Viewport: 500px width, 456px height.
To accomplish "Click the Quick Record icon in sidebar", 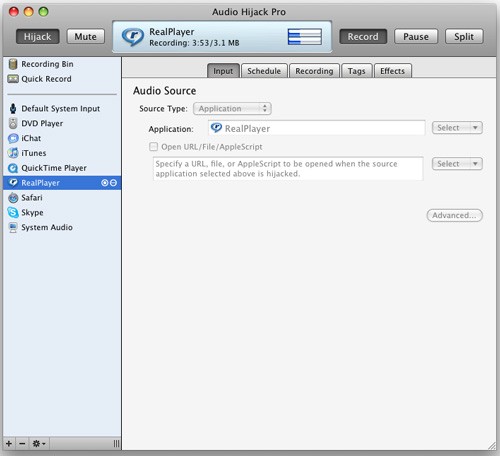I will point(13,79).
